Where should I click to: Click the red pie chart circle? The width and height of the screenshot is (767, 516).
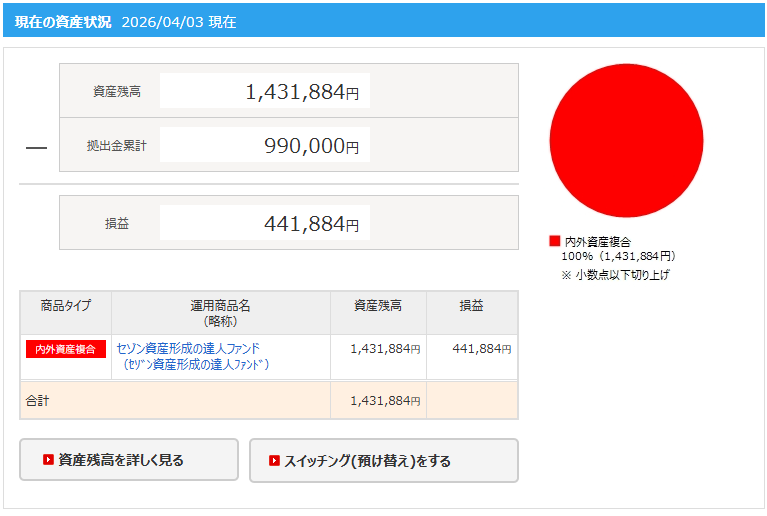[x=626, y=140]
